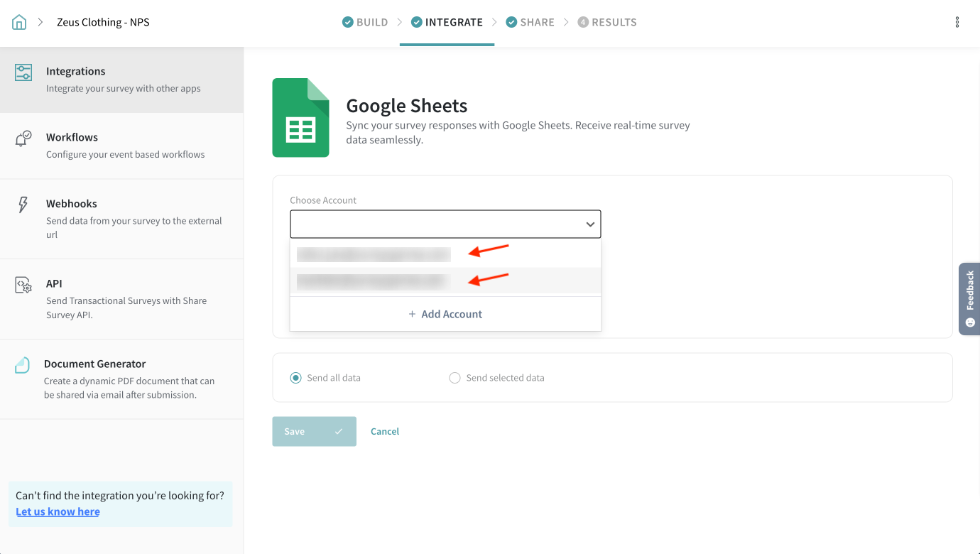This screenshot has height=554, width=980.
Task: Click 'Sync your survey responses' description text
Action: [518, 133]
